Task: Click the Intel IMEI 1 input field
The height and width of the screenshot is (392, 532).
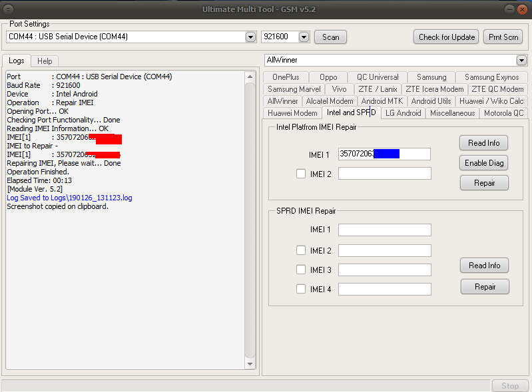Action: click(x=384, y=154)
